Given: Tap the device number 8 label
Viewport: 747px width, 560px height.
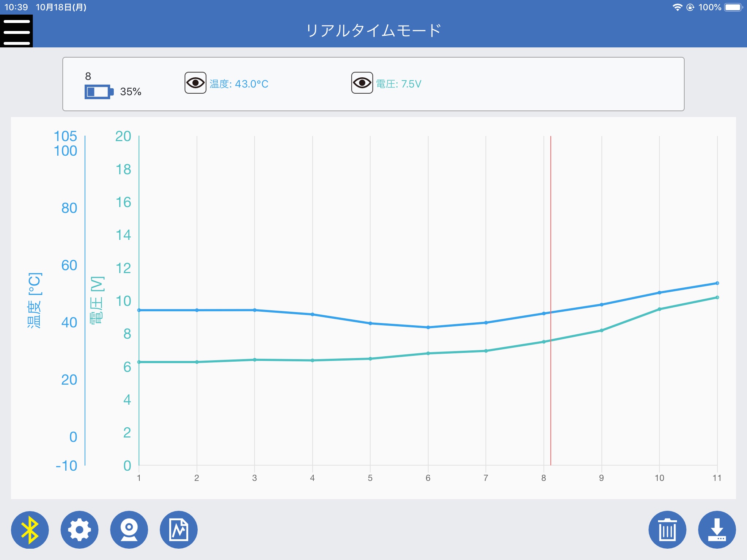Looking at the screenshot, I should point(88,76).
